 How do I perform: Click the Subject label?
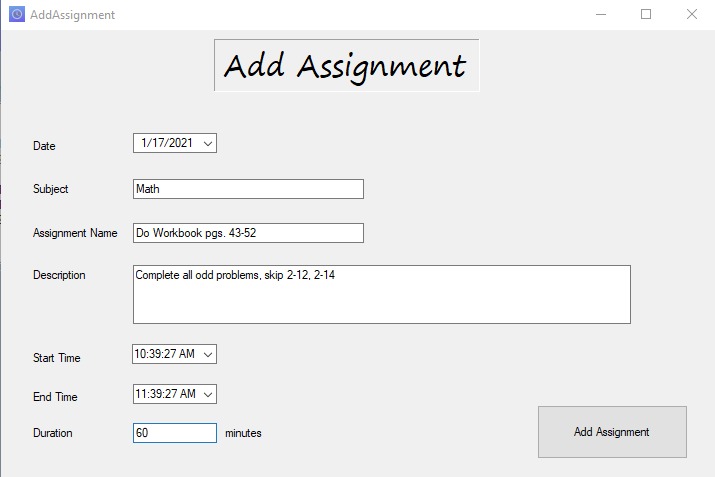pyautogui.click(x=51, y=189)
